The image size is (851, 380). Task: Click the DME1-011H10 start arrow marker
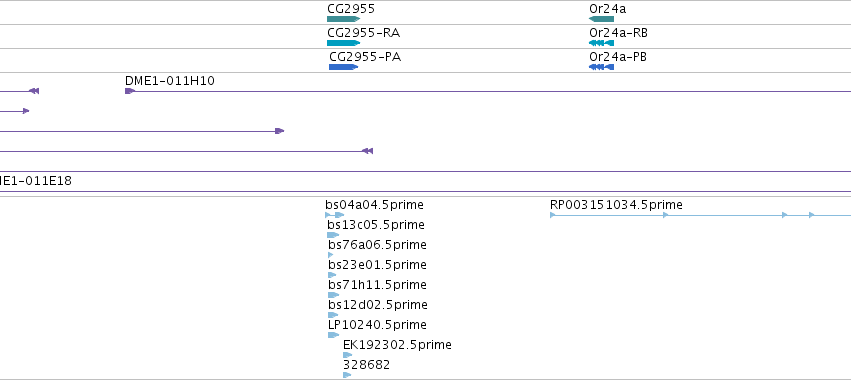click(x=130, y=91)
